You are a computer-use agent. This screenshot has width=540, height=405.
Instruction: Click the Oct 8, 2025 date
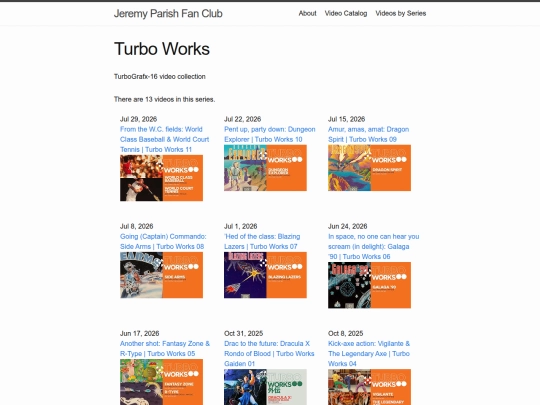click(345, 333)
